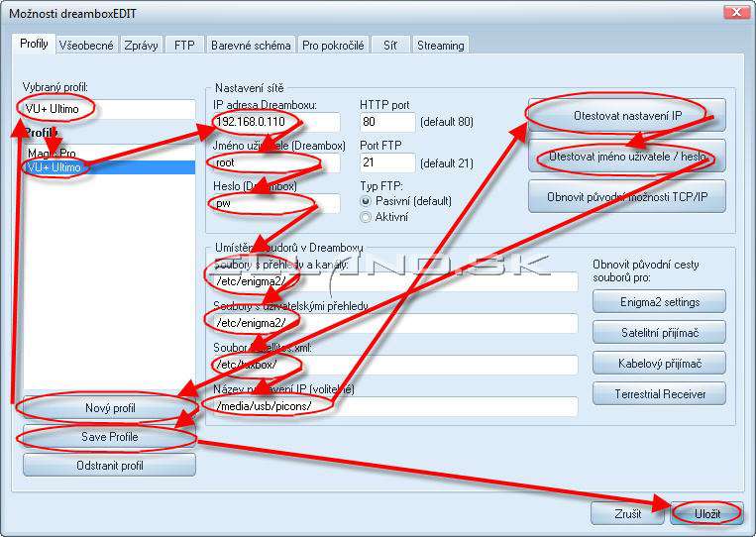The height and width of the screenshot is (537, 756).
Task: Focus /etc/tuxbox/ satellites.xml path field
Action: [395, 365]
